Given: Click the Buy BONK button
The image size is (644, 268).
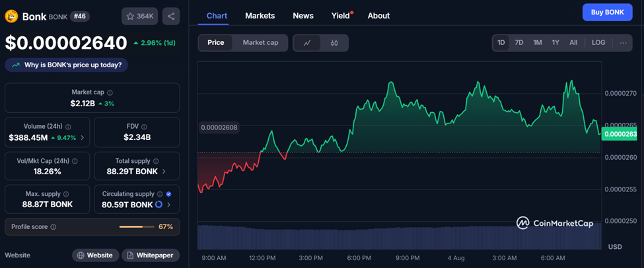Looking at the screenshot, I should tap(608, 13).
